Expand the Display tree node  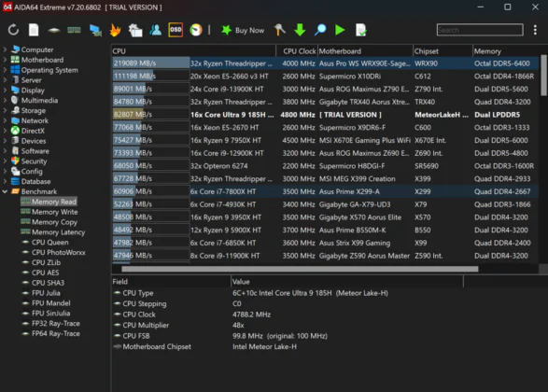(5, 91)
